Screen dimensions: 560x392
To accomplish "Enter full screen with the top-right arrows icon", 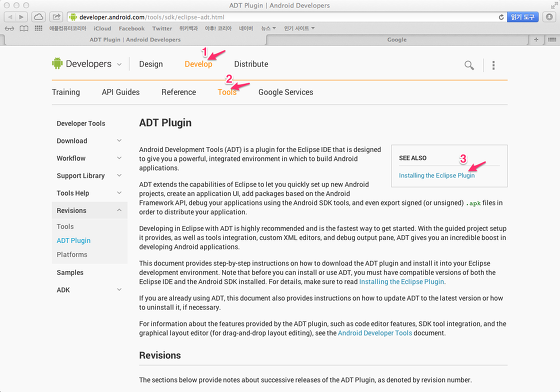I will (x=554, y=5).
